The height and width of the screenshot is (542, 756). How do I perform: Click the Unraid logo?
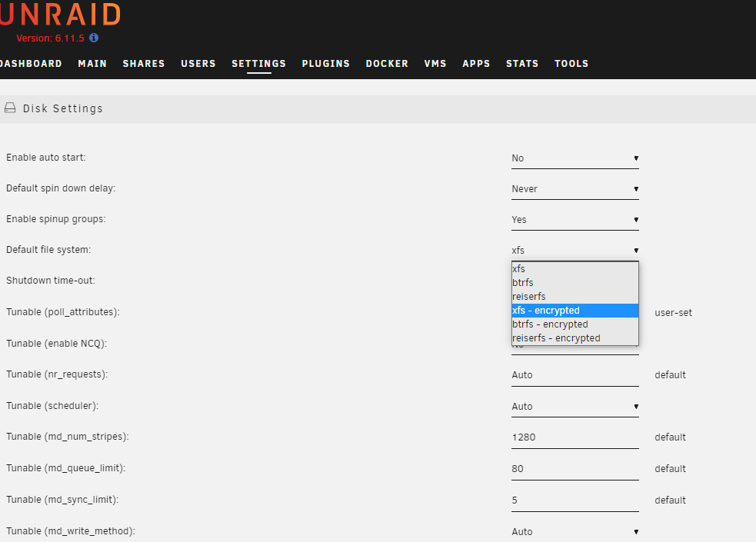coord(60,15)
